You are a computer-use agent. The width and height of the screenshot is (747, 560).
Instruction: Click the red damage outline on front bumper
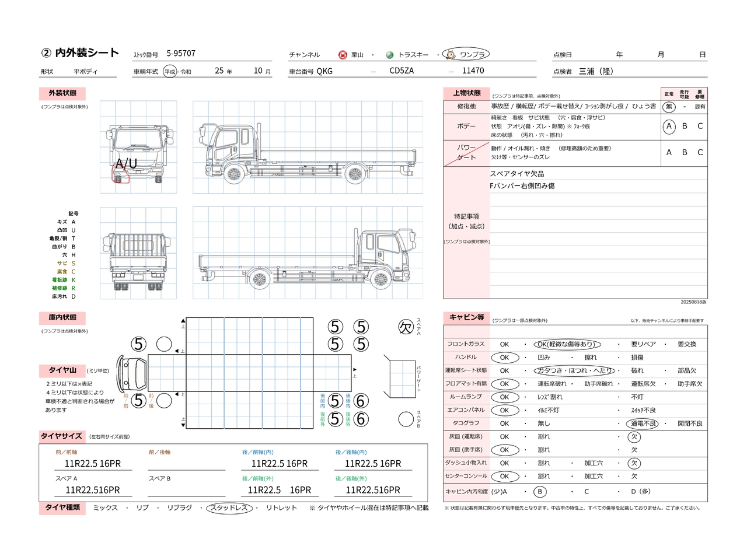[120, 175]
